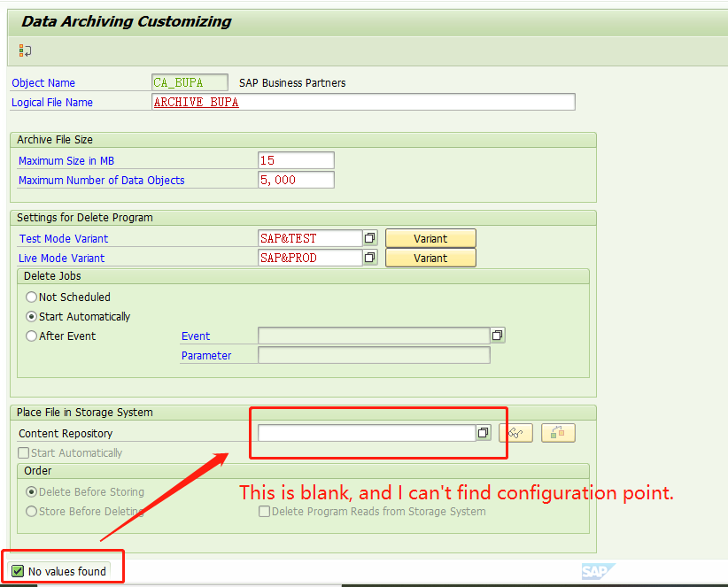728x587 pixels.
Task: Open value help for Content Repository field
Action: [x=484, y=433]
